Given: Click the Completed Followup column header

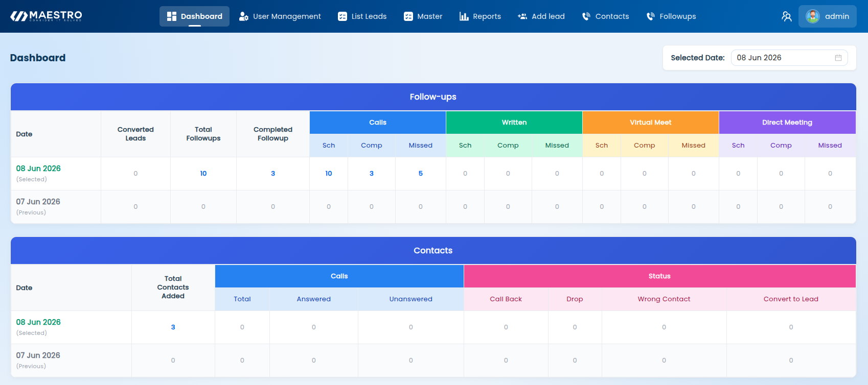Looking at the screenshot, I should (273, 134).
